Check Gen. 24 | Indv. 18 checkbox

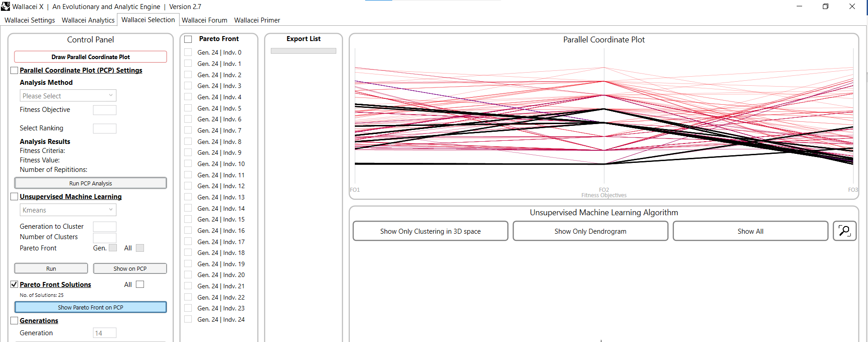click(188, 253)
